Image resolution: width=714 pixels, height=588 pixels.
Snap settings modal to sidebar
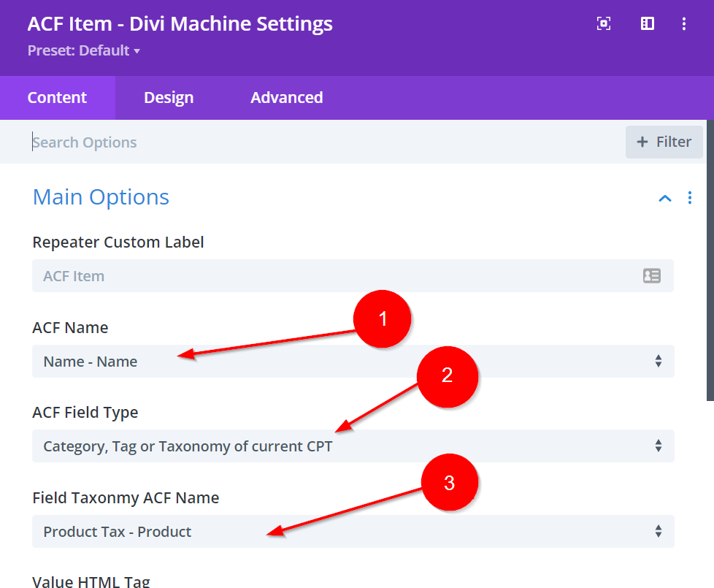647,24
